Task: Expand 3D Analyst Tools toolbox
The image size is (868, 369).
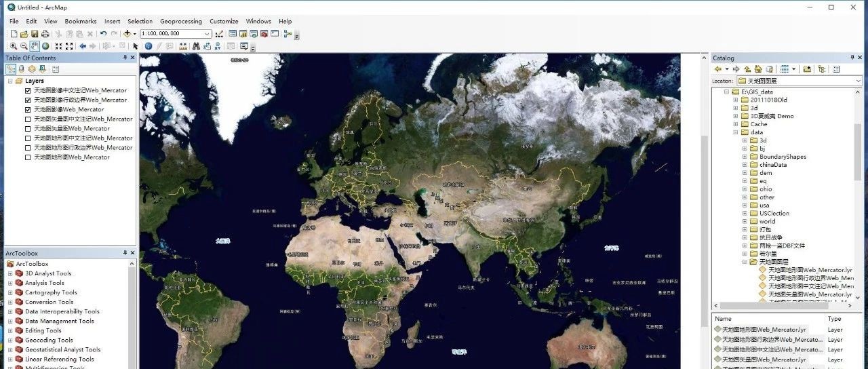Action: [x=10, y=273]
